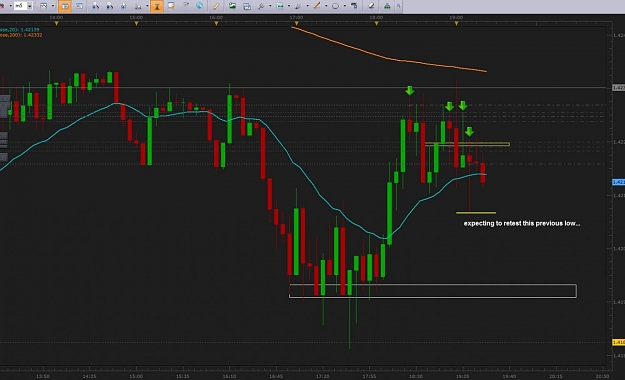Open the timeframe combo box showing m5

coord(23,6)
